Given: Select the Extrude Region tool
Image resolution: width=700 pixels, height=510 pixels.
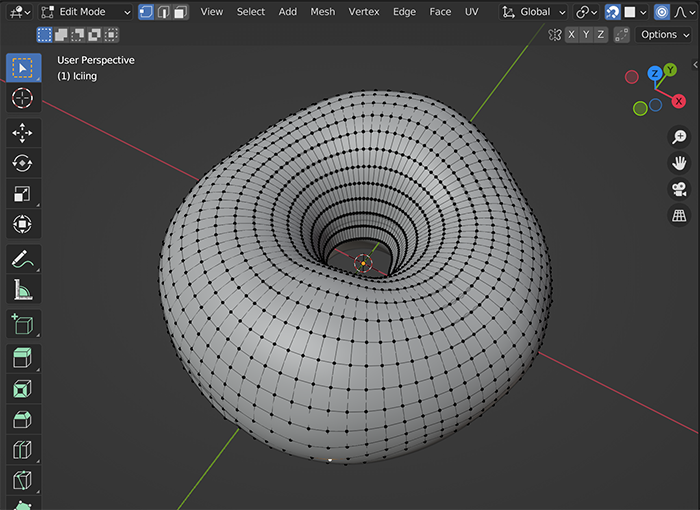Looking at the screenshot, I should (23, 357).
